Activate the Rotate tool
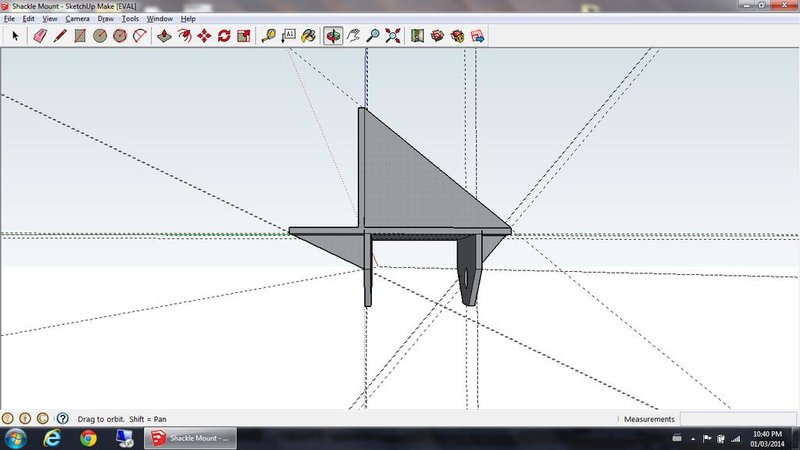Screen dimensions: 800x450 224,36
